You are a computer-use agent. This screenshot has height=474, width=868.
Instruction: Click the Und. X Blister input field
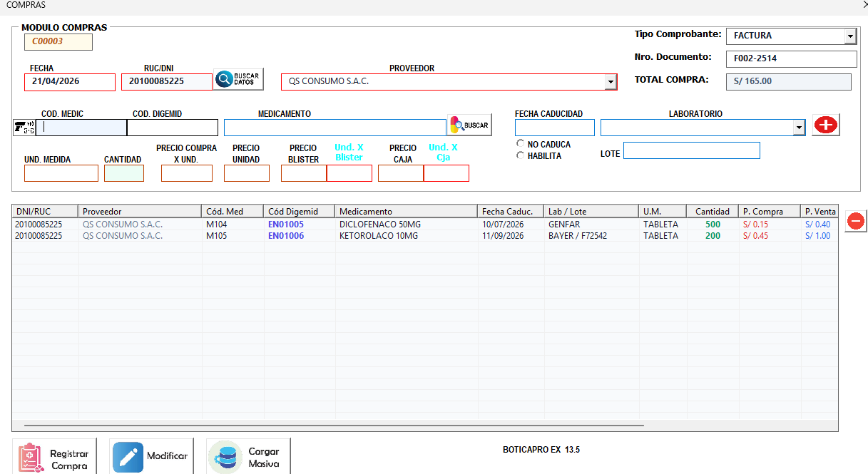(349, 173)
